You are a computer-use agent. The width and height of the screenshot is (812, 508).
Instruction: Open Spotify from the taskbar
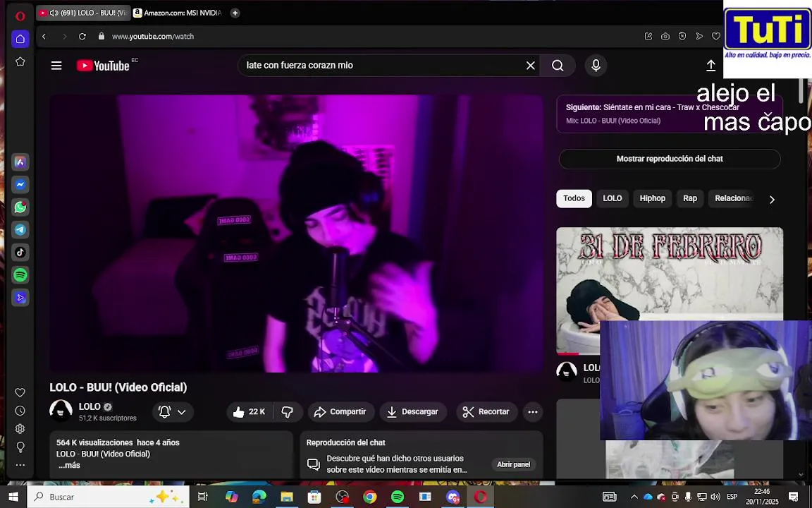[398, 497]
